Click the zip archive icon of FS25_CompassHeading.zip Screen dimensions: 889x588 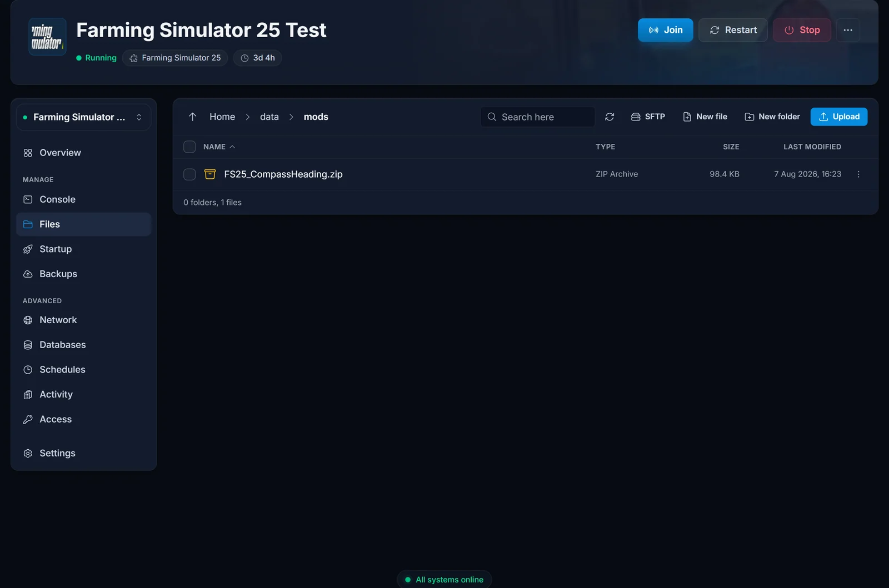210,174
